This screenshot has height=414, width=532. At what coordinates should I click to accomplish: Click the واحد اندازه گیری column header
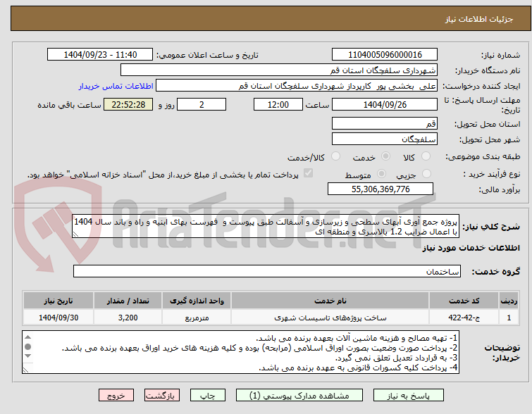pos(197,301)
